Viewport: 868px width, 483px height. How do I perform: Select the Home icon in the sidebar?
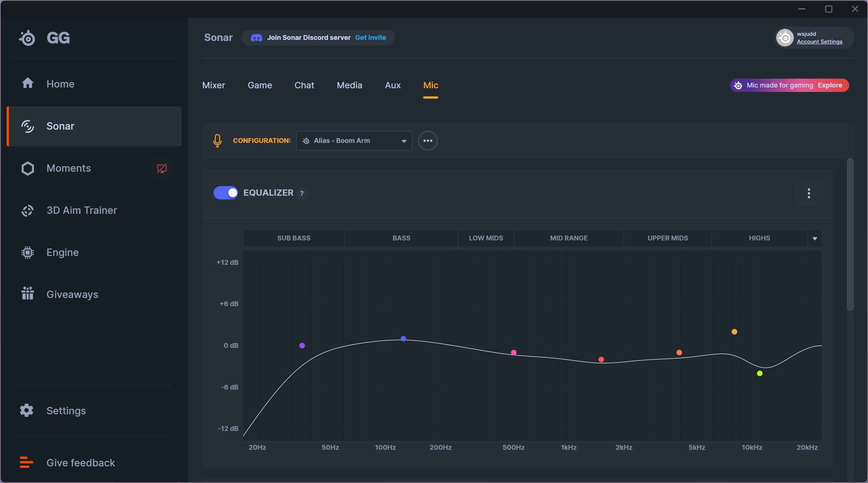pyautogui.click(x=27, y=83)
